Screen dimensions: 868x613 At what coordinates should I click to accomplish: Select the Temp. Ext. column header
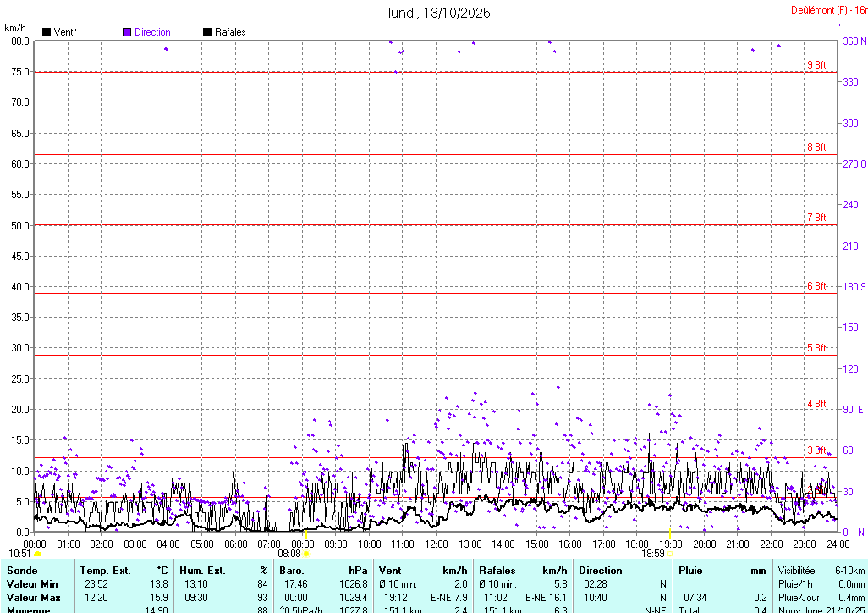coord(124,571)
